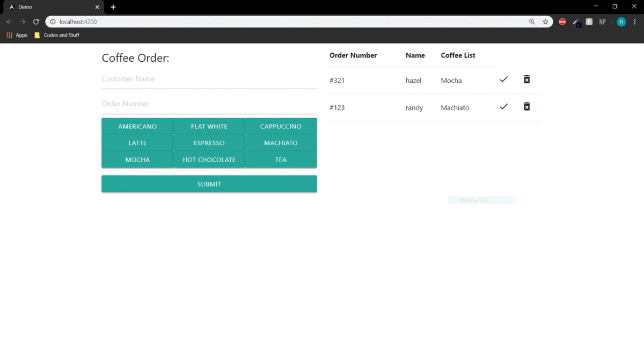
Task: Add Americano to the order
Action: point(137,126)
